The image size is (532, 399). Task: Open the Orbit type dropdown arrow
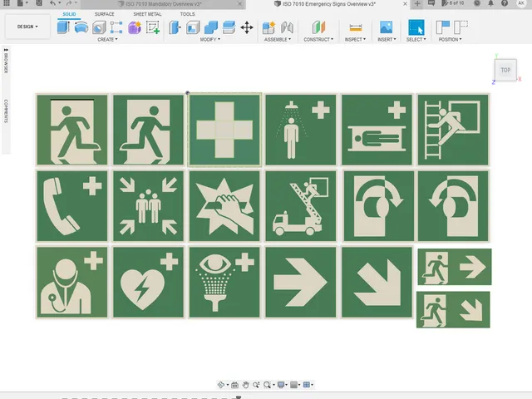(x=227, y=385)
